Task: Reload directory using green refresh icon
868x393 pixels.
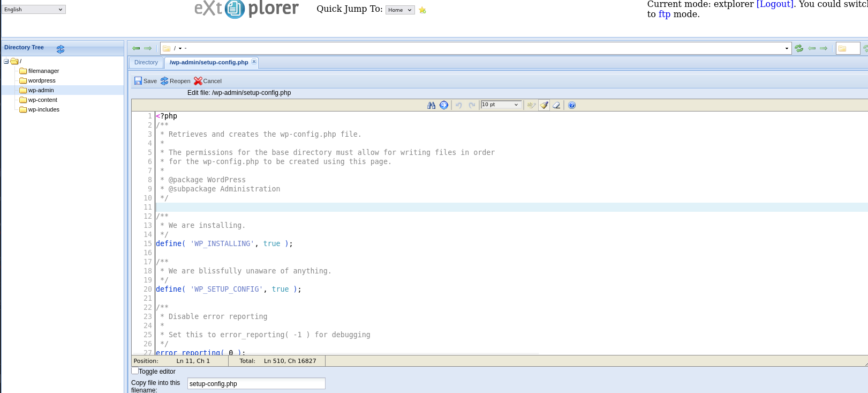Action: [x=799, y=48]
